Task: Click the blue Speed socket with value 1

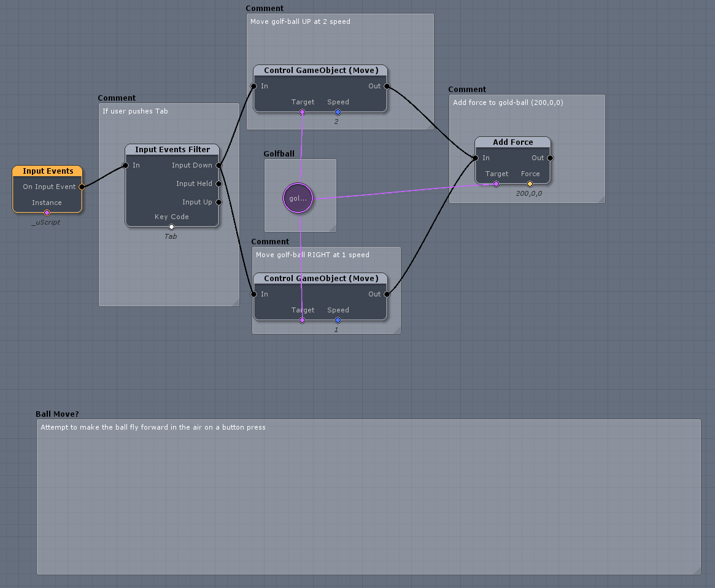Action: [338, 320]
